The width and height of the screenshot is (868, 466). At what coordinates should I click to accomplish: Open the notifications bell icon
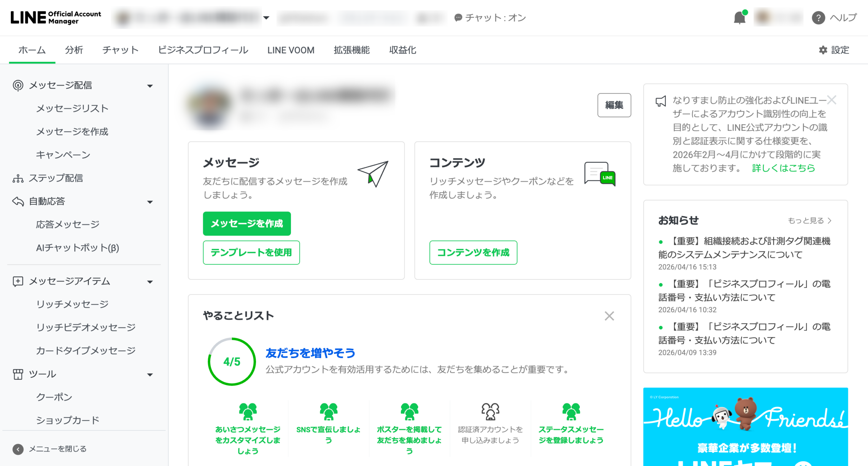point(740,17)
